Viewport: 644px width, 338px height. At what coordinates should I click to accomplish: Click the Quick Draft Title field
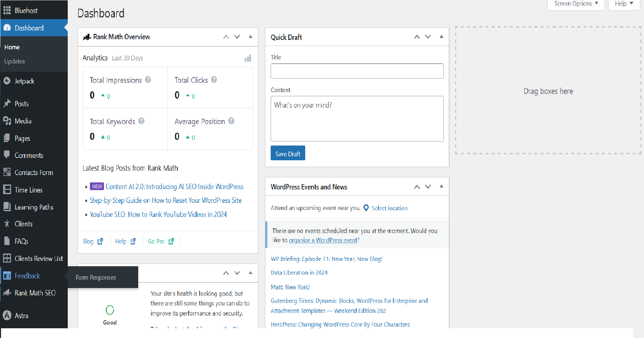click(357, 71)
